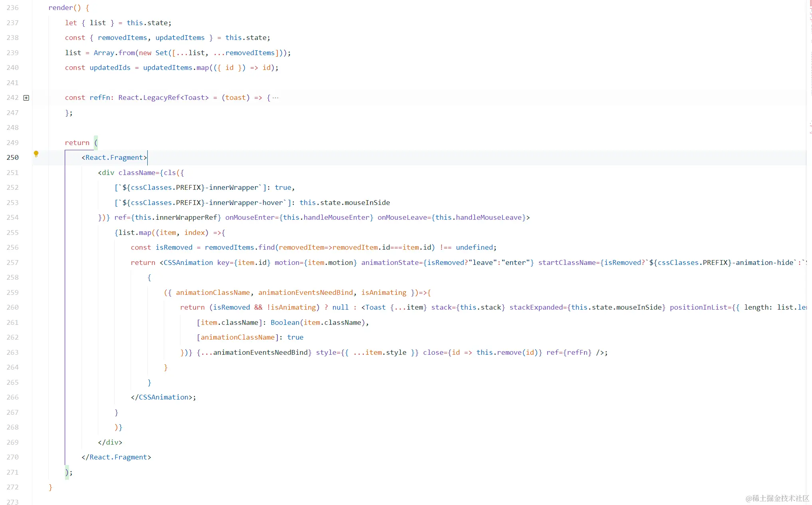Image resolution: width=812 pixels, height=505 pixels.
Task: Click the opening CSSAnimation tag on line 257
Action: pos(188,262)
